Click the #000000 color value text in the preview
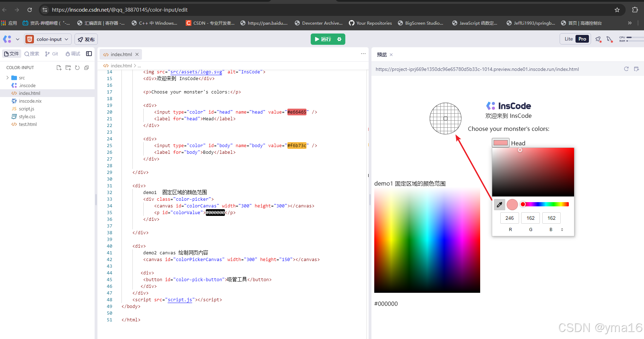Screen dimensions: 644x339 pyautogui.click(x=386, y=304)
